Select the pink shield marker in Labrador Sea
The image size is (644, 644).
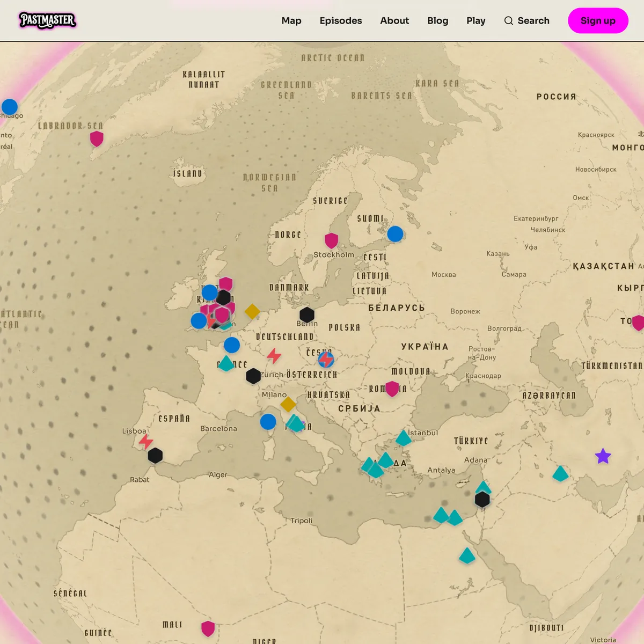click(97, 139)
